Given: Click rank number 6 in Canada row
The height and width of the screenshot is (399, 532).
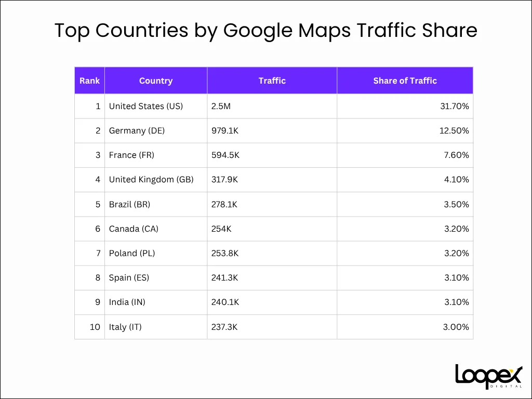Looking at the screenshot, I should [98, 229].
